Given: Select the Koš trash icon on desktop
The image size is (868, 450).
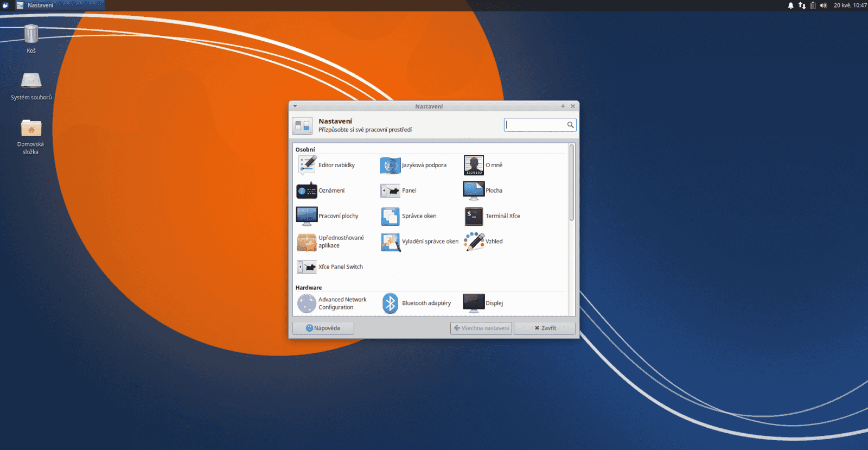Looking at the screenshot, I should pyautogui.click(x=31, y=34).
